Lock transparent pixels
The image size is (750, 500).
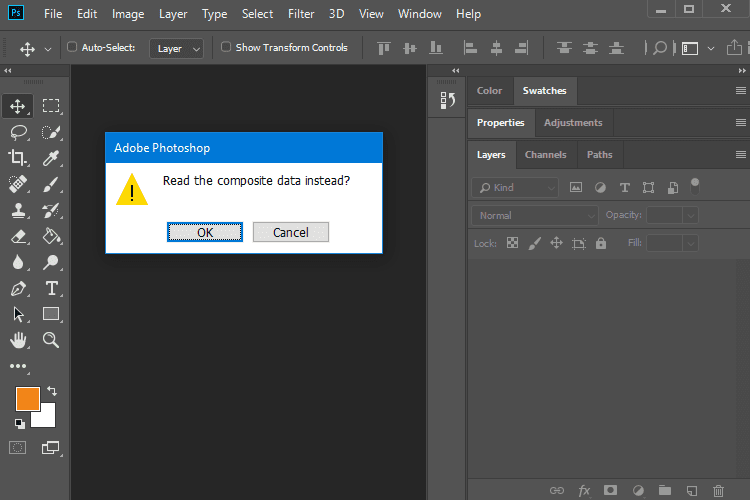click(x=512, y=243)
